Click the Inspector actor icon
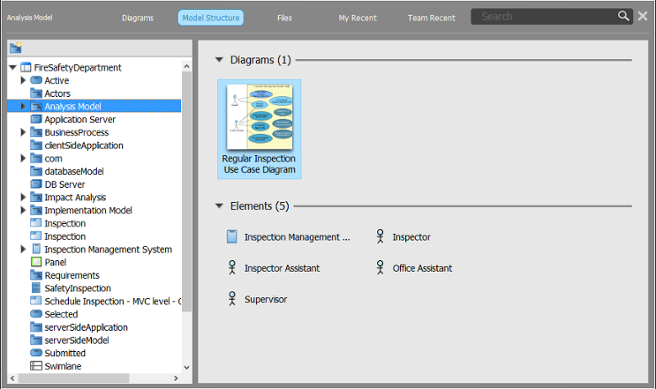 [x=380, y=236]
